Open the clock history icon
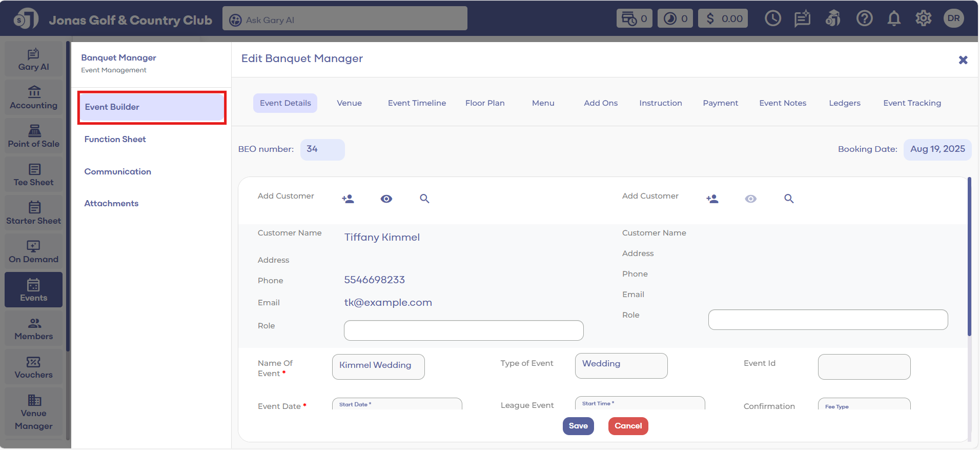Viewport: 980px width, 450px height. point(772,19)
